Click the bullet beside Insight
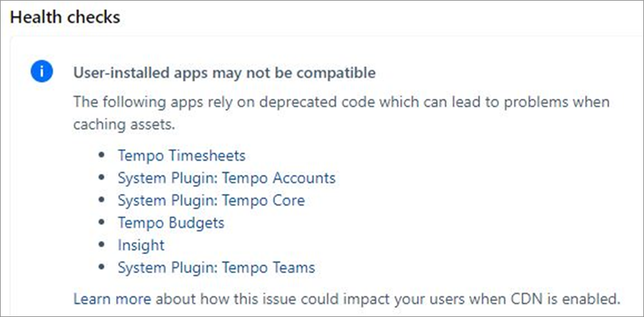Image resolution: width=644 pixels, height=317 pixels. tap(102, 245)
